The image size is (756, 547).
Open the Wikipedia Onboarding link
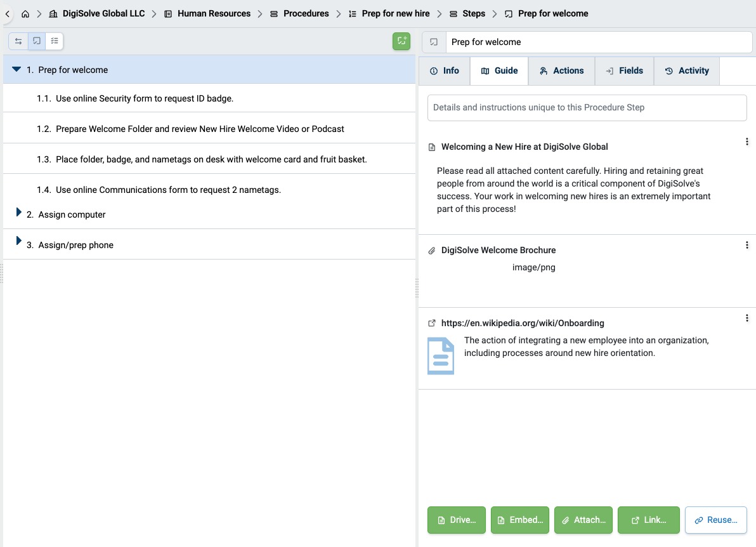[x=523, y=323]
